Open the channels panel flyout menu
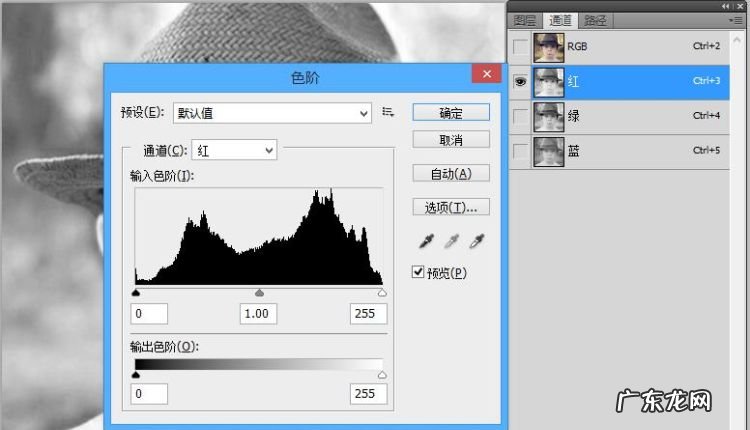 [736, 20]
